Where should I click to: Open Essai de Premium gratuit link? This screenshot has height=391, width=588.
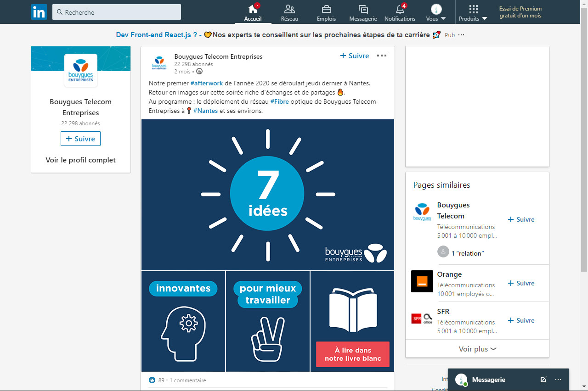[x=520, y=12]
